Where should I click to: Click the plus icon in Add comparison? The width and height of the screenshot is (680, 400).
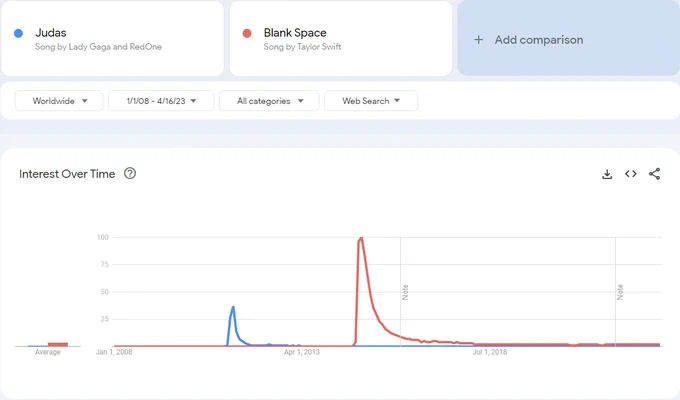click(x=478, y=40)
